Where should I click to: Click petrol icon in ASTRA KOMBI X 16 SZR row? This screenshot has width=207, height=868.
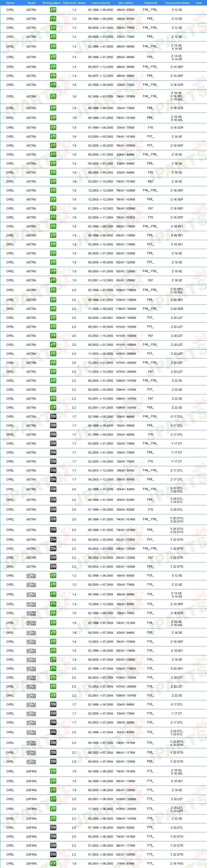[x=53, y=613]
